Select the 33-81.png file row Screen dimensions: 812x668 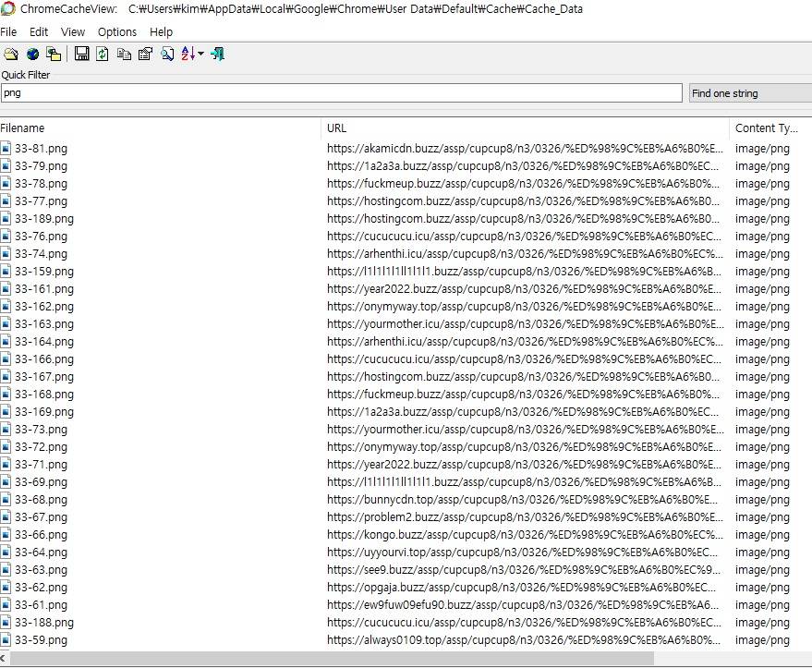pos(41,149)
